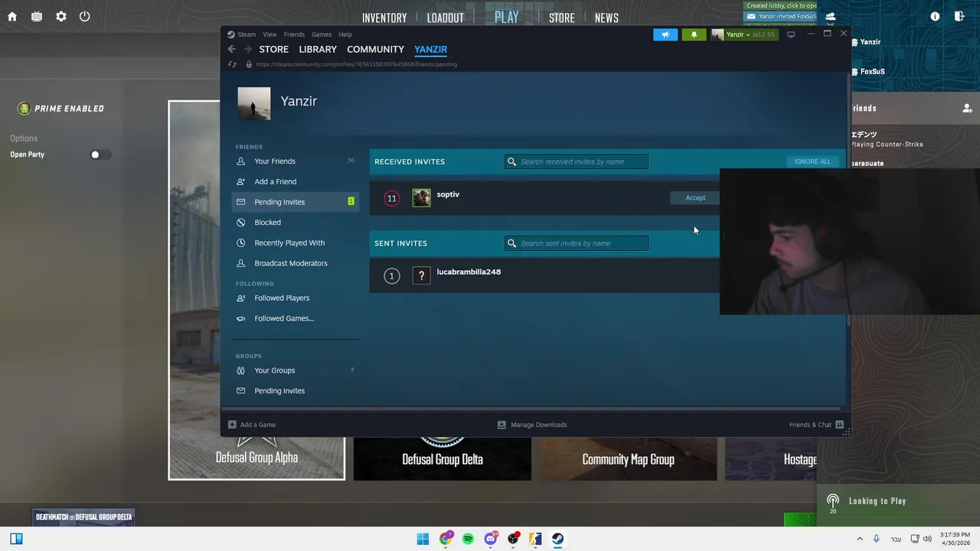Open the Games menu
The width and height of the screenshot is (980, 551).
click(x=322, y=34)
